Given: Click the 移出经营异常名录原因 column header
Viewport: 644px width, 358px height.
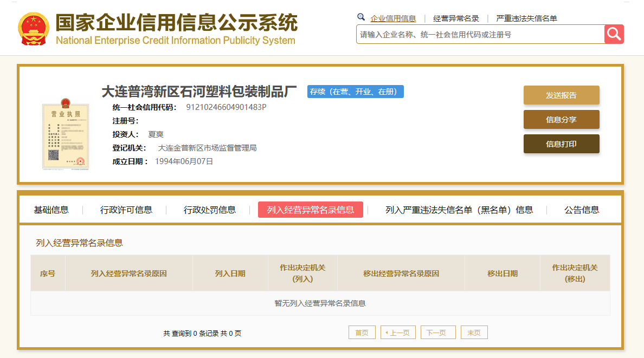Looking at the screenshot, I should coord(401,274).
